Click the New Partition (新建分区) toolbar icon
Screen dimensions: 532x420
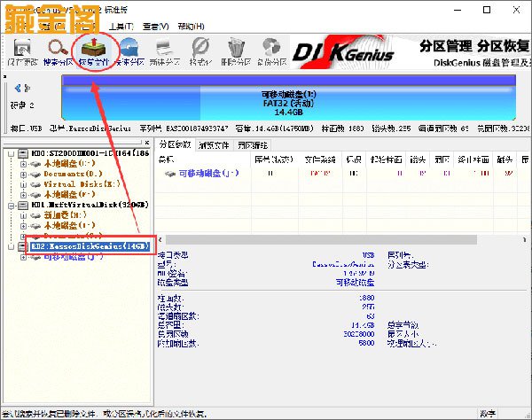[x=165, y=48]
